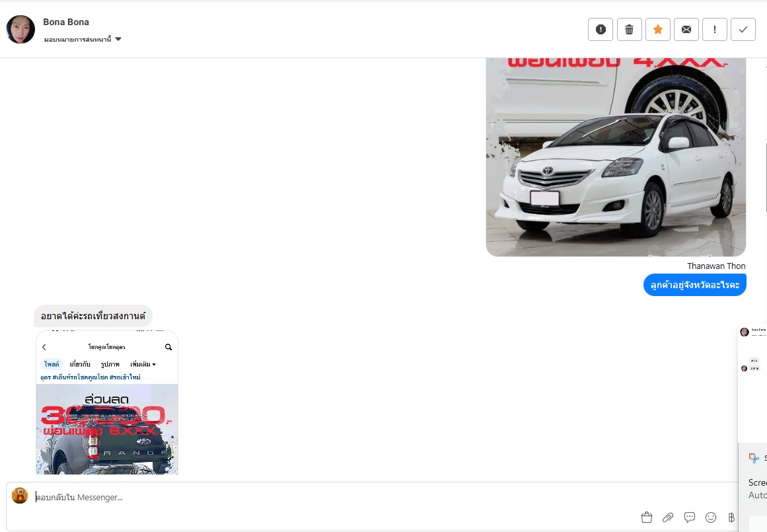767x532 pixels.
Task: Flag priority with exclamation mark button
Action: click(x=715, y=29)
